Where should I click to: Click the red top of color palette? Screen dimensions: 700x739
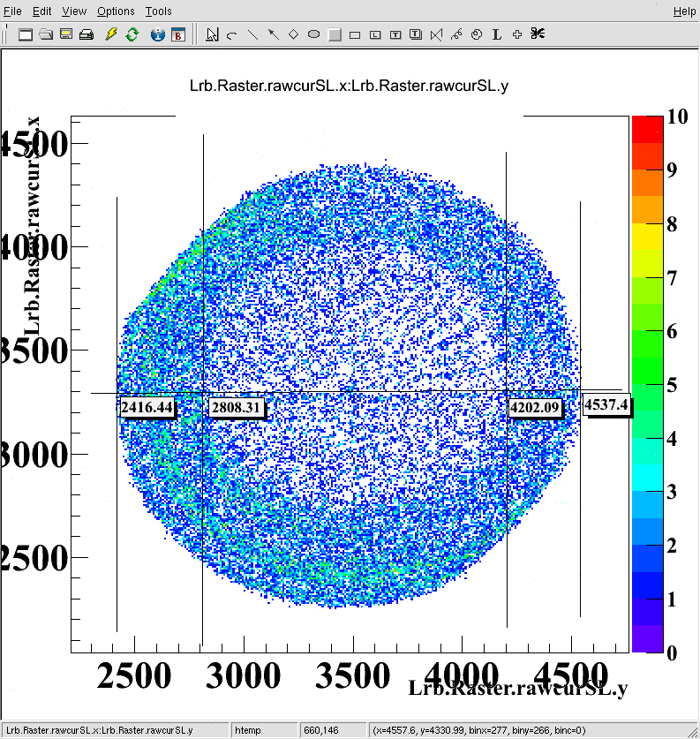point(647,129)
